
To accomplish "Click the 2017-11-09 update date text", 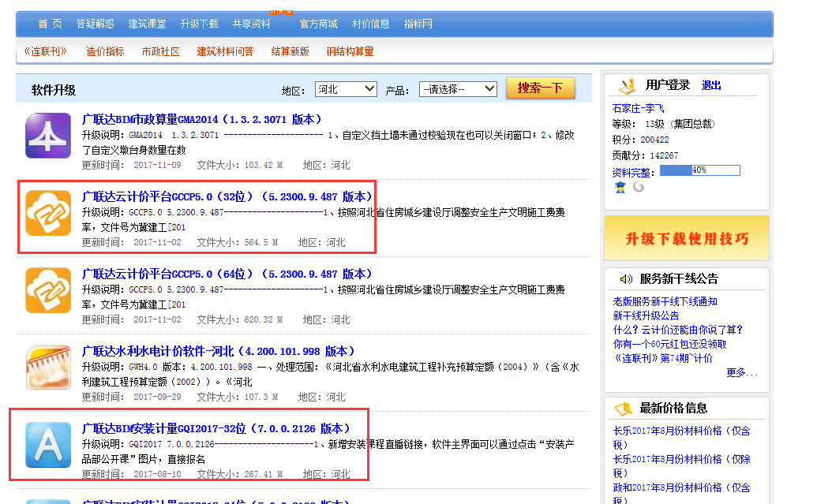I will (157, 165).
